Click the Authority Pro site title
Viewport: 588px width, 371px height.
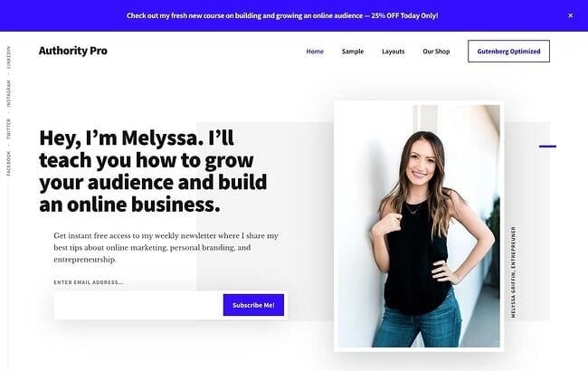tap(73, 51)
